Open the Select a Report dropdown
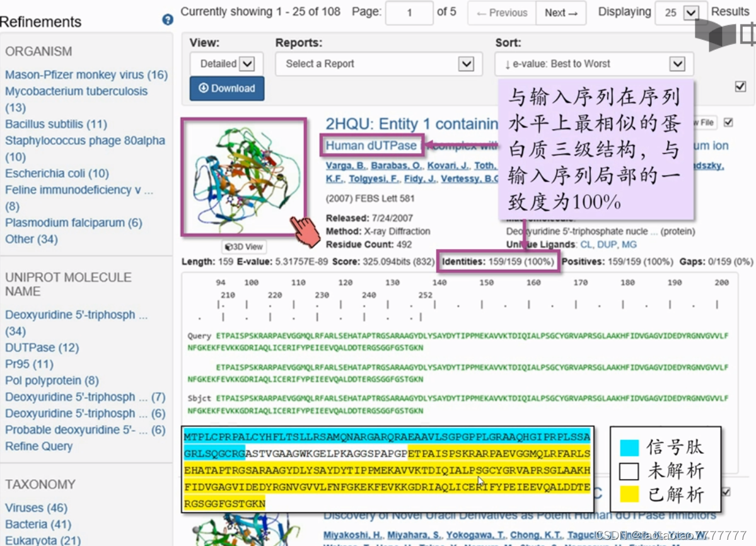 tap(378, 64)
